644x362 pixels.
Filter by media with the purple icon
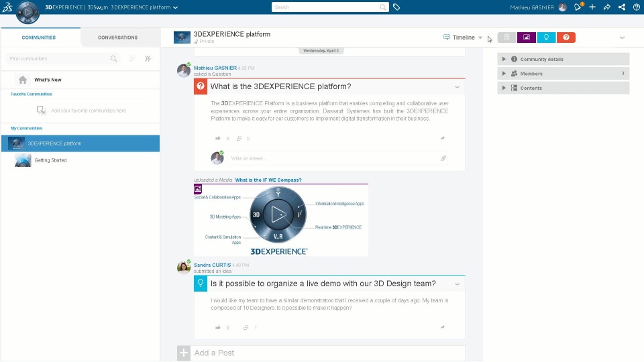[527, 38]
